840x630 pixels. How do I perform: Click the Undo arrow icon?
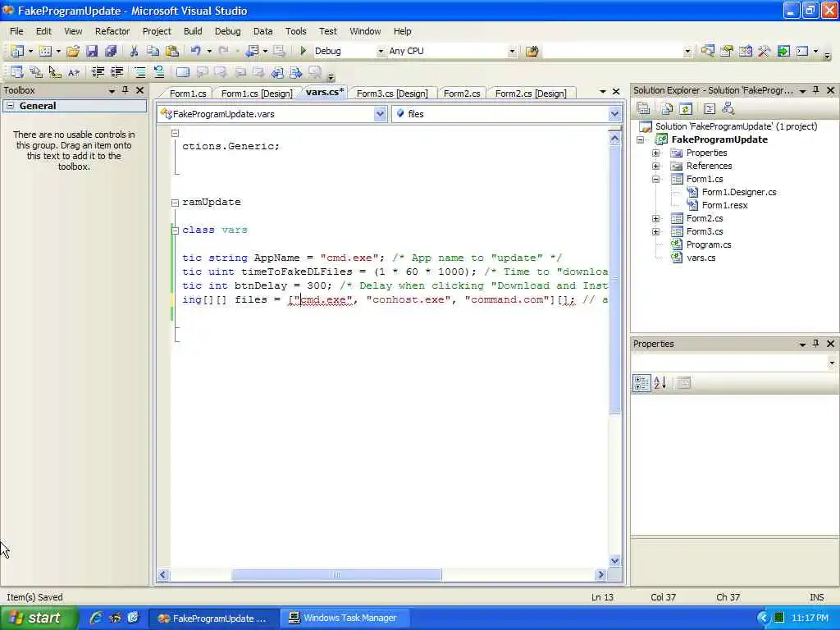click(x=195, y=51)
